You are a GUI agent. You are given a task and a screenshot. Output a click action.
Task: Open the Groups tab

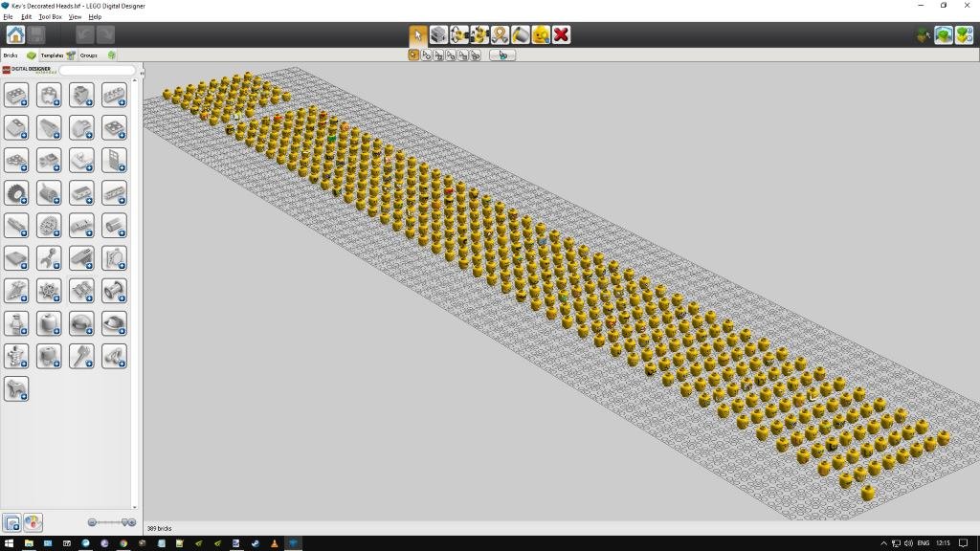tap(89, 55)
